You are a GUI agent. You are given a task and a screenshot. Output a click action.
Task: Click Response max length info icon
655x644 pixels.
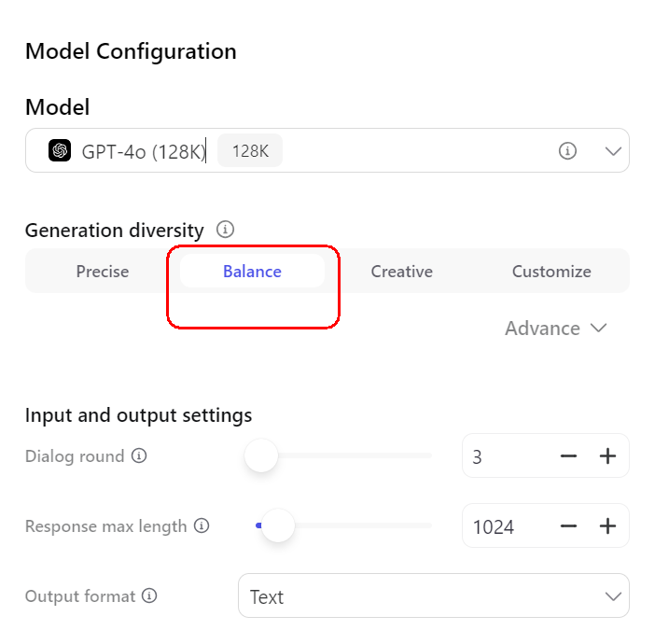point(202,525)
